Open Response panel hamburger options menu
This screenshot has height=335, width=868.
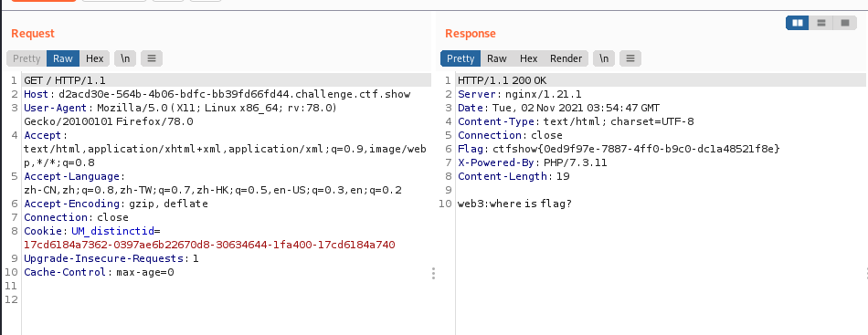pyautogui.click(x=630, y=58)
